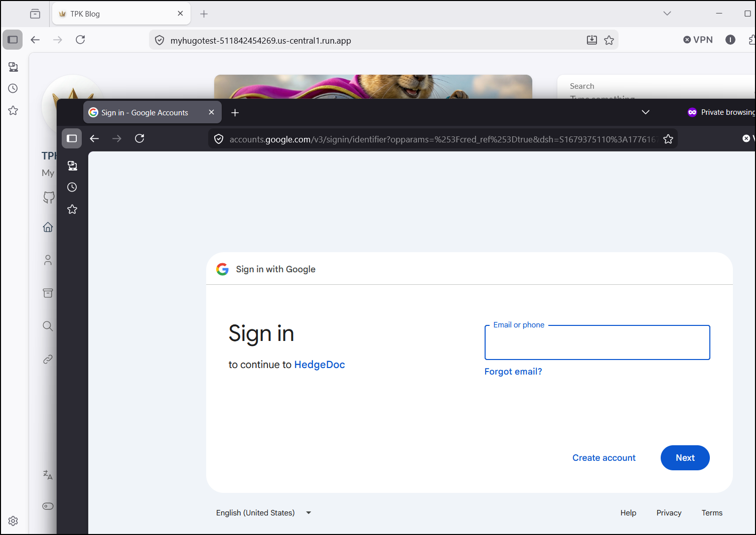Toggle the dark mode switch in the blog sidebar
Viewport: 756px width, 535px height.
click(48, 506)
